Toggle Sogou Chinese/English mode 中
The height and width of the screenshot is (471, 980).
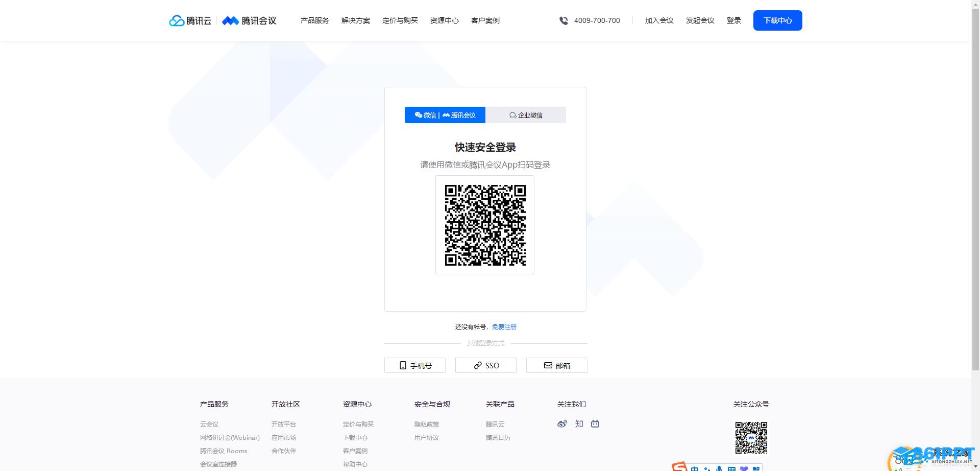point(695,468)
